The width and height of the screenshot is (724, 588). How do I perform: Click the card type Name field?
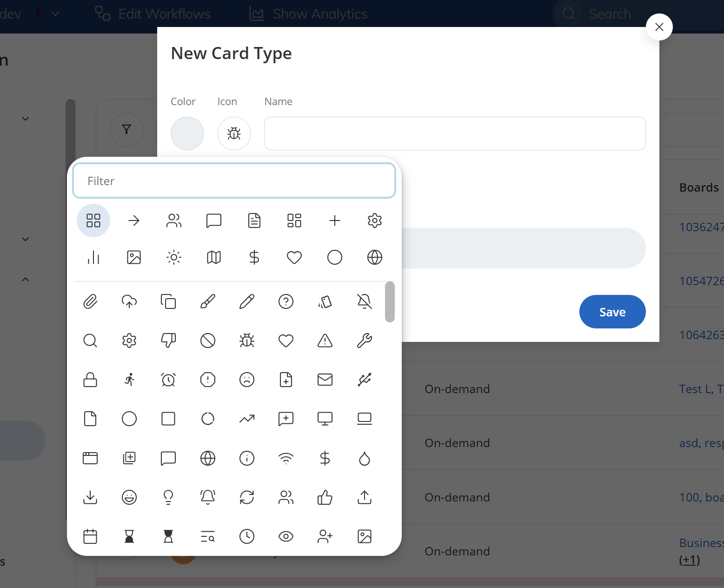point(454,134)
